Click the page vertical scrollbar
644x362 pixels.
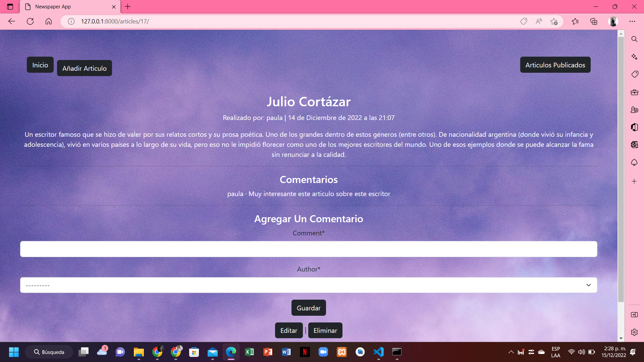tap(621, 168)
